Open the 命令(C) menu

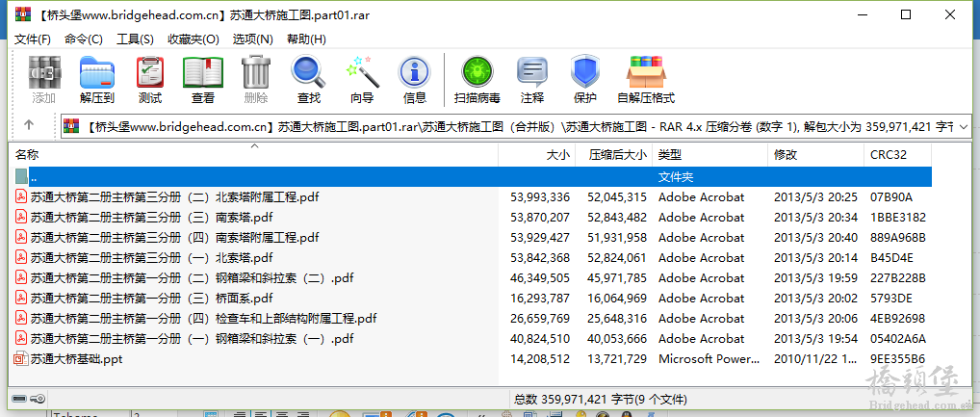pos(84,39)
